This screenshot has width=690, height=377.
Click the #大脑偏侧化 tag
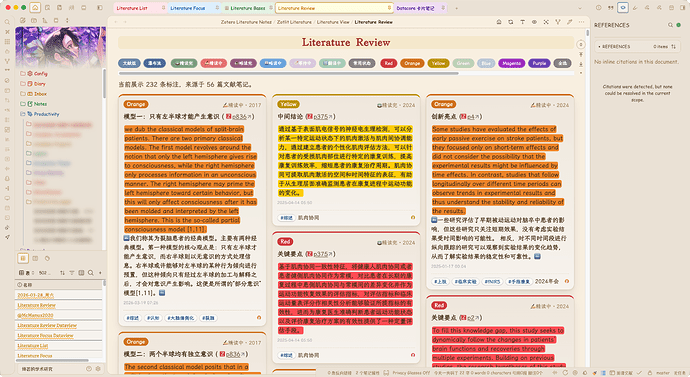point(181,318)
